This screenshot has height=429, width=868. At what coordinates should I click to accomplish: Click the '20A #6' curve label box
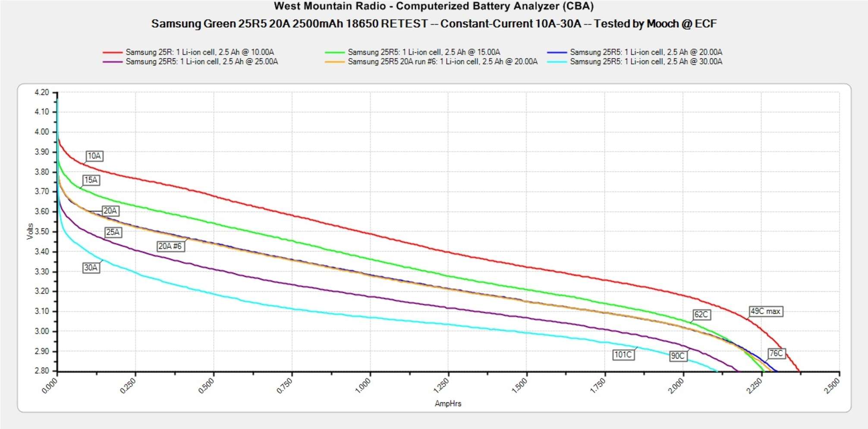(x=170, y=246)
